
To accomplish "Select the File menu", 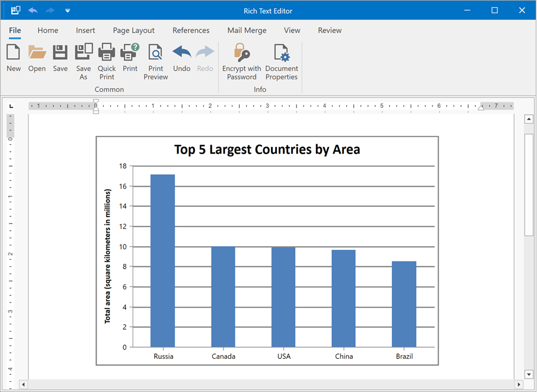I will [15, 30].
